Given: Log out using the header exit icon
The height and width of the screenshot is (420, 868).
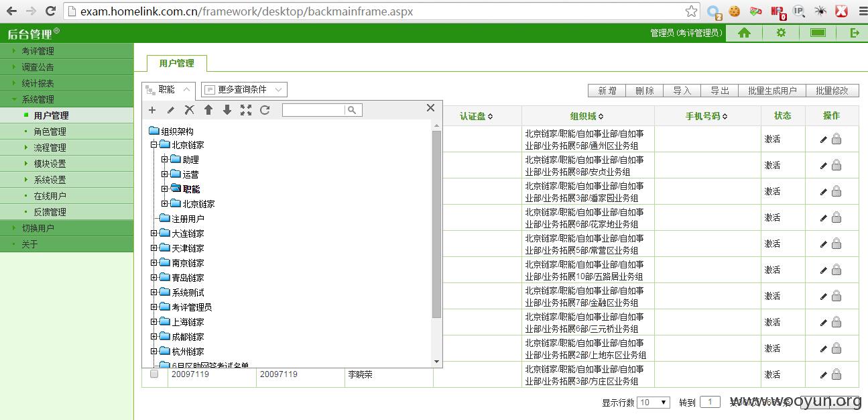Looking at the screenshot, I should click(x=855, y=33).
